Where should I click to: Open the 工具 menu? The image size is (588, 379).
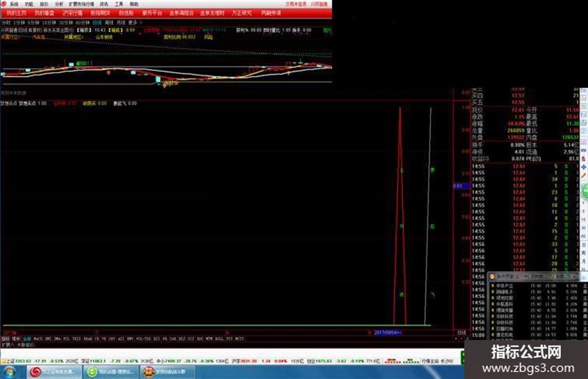(x=119, y=4)
